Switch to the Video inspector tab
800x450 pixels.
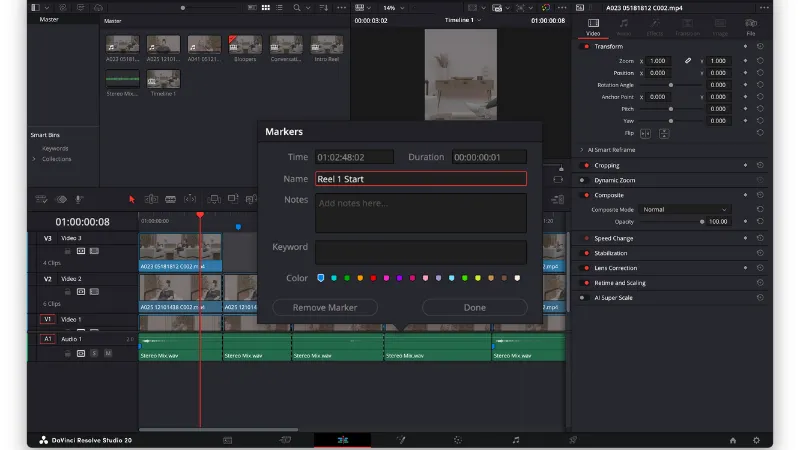593,27
